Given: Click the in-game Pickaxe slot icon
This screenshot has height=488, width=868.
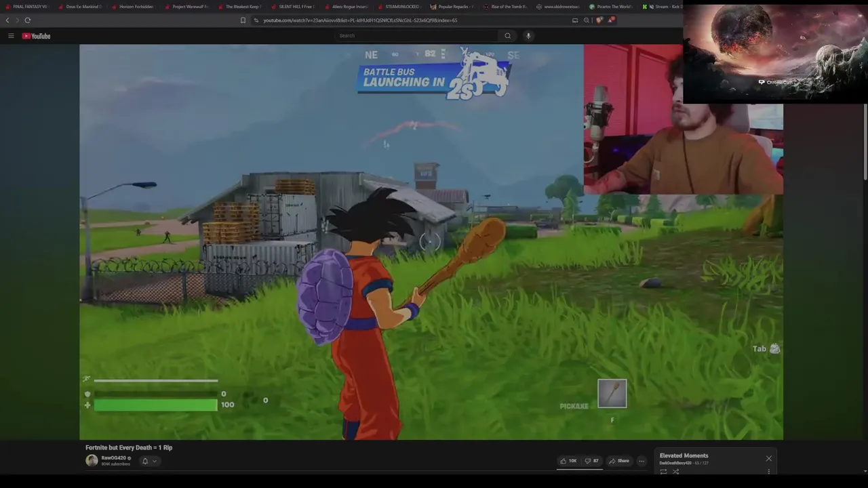Looking at the screenshot, I should pos(612,394).
